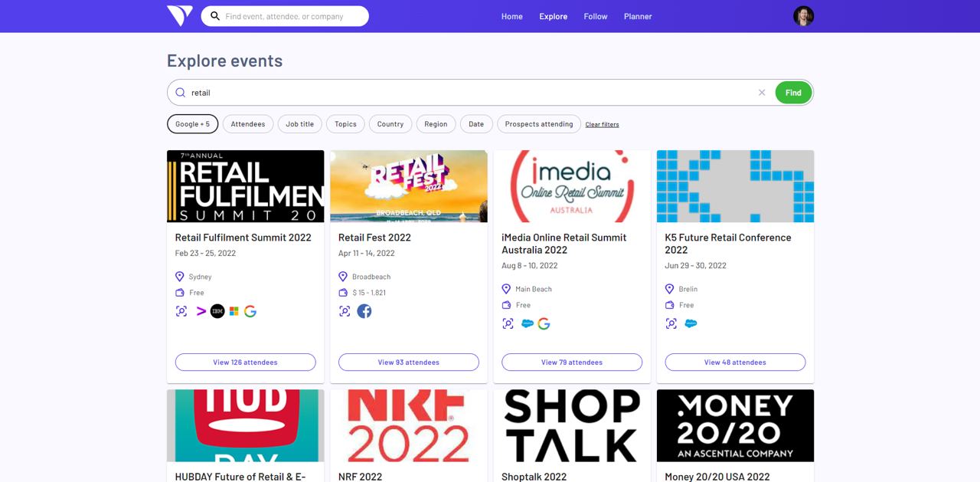Viewport: 980px width, 482px height.
Task: Open the NRF 2022 banner image
Action: 409,425
